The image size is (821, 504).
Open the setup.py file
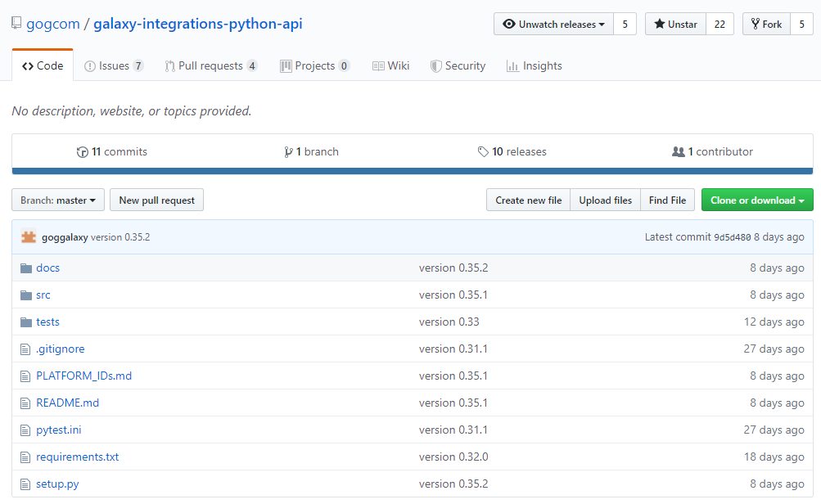[57, 484]
